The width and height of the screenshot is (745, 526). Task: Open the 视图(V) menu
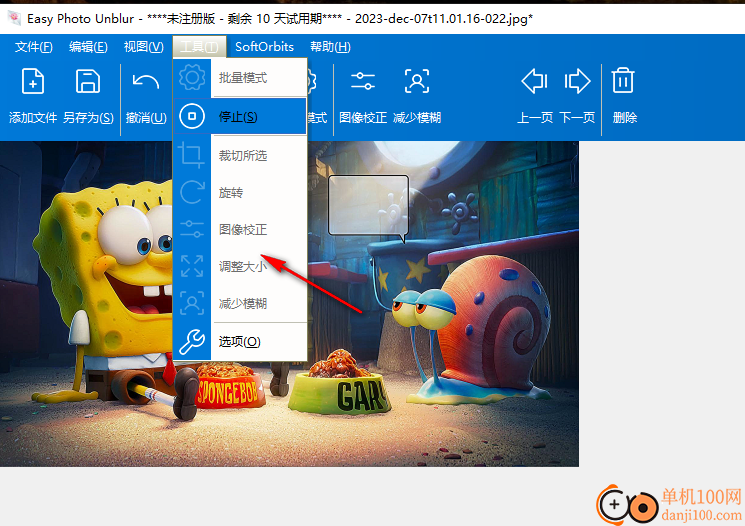(143, 47)
